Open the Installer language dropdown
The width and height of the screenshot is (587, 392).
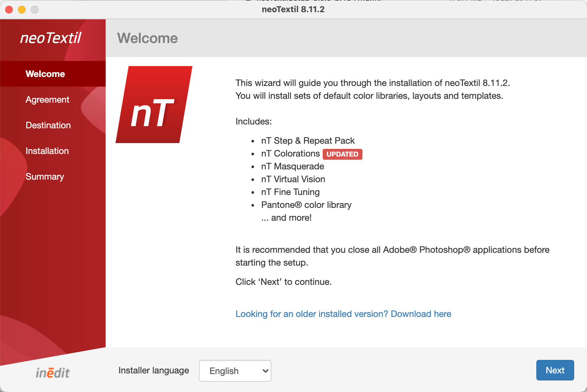click(235, 371)
